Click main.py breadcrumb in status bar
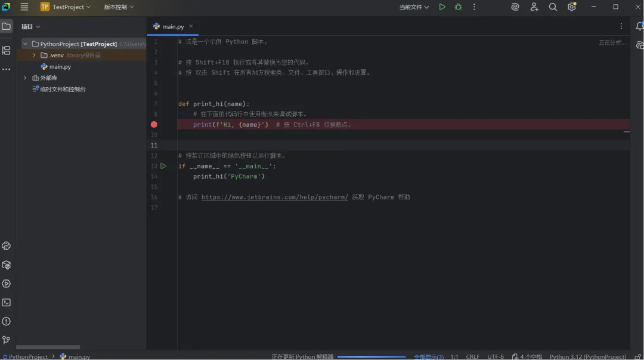This screenshot has width=644, height=360. (x=75, y=356)
